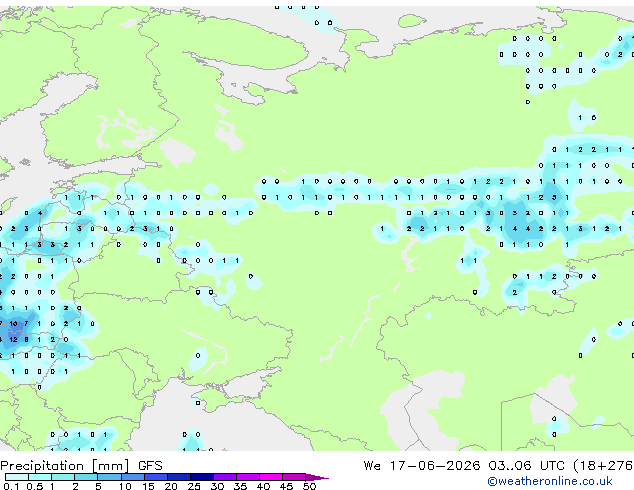The width and height of the screenshot is (634, 490).
Task: Click the '03..06 UTC' time label
Action: pyautogui.click(x=526, y=466)
